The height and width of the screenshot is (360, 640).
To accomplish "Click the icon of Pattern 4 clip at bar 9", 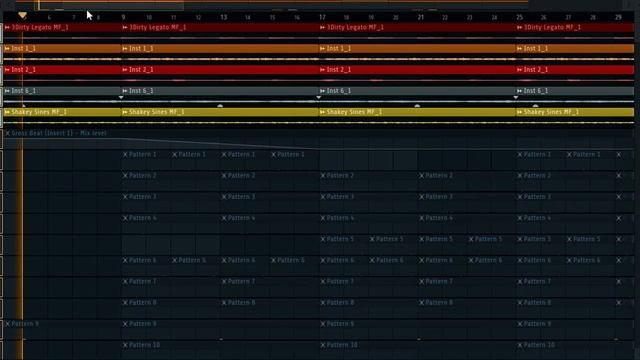I will [x=125, y=218].
